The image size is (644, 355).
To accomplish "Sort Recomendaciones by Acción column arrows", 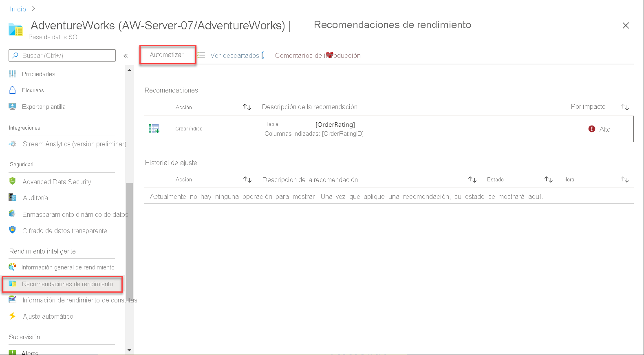I will (247, 107).
